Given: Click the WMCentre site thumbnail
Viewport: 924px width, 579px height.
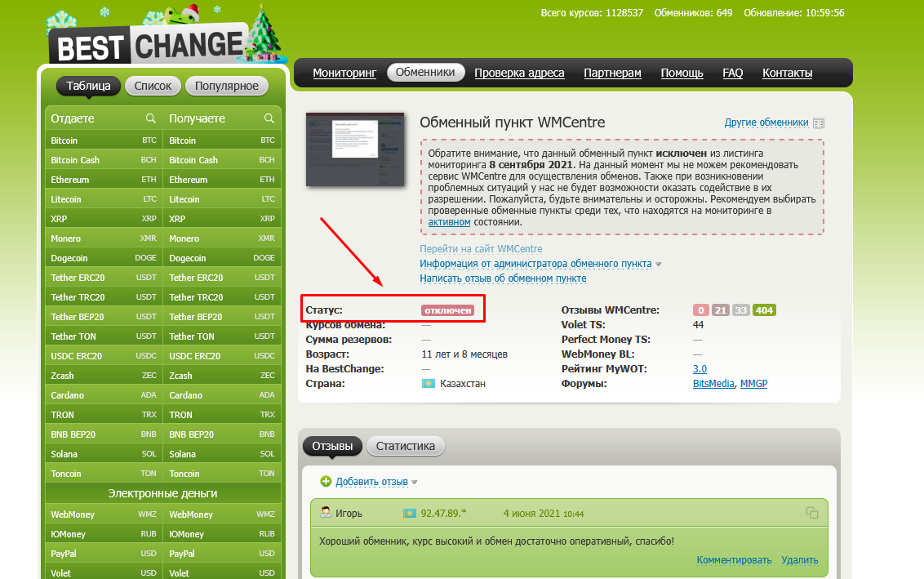Looking at the screenshot, I should point(355,149).
